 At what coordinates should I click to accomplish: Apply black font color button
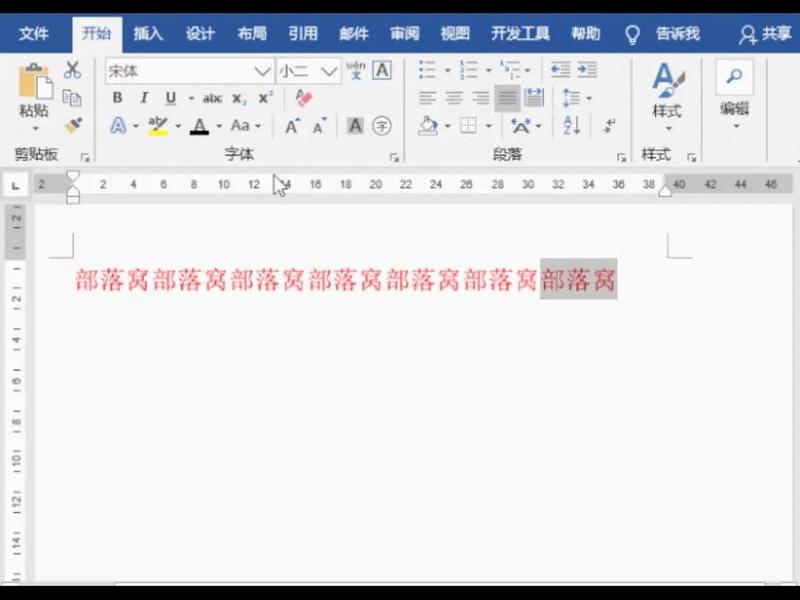(x=199, y=126)
